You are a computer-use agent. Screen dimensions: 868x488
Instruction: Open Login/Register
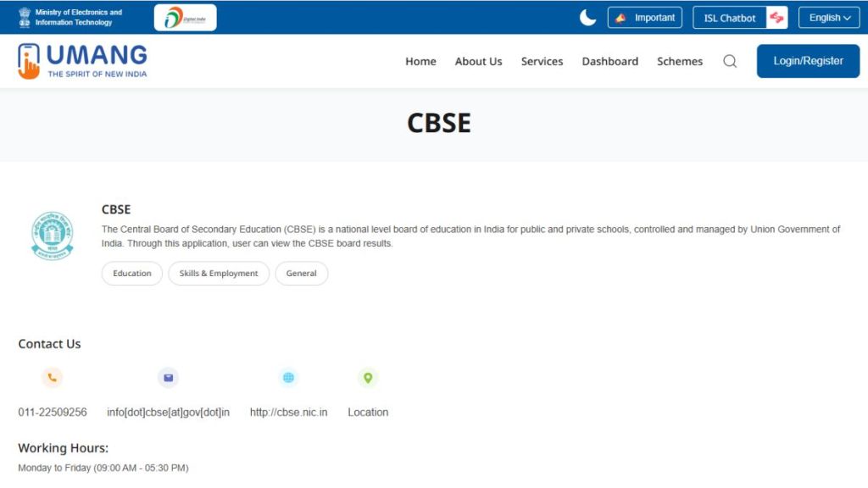(807, 60)
